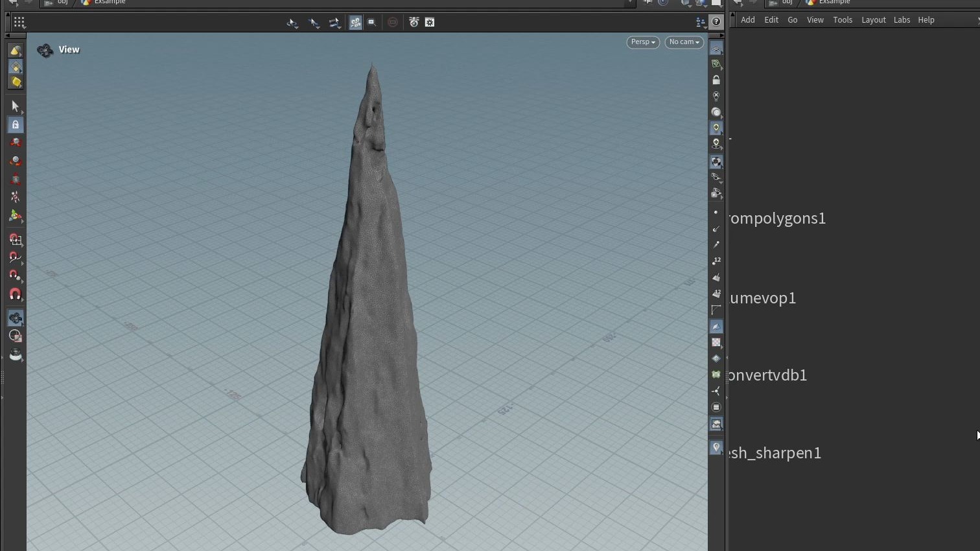Image resolution: width=980 pixels, height=551 pixels.
Task: Select the Geometry selection mode icon
Action: pyautogui.click(x=16, y=67)
